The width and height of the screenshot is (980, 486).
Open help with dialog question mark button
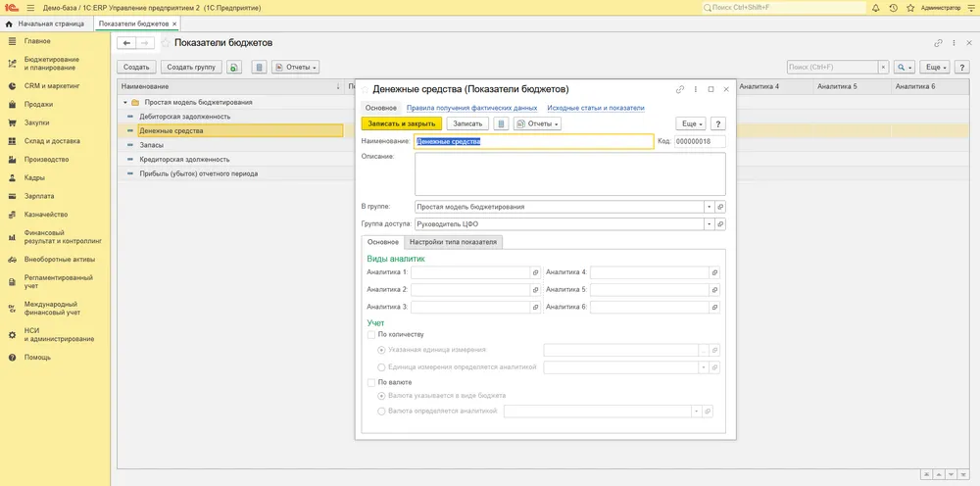[x=718, y=123]
